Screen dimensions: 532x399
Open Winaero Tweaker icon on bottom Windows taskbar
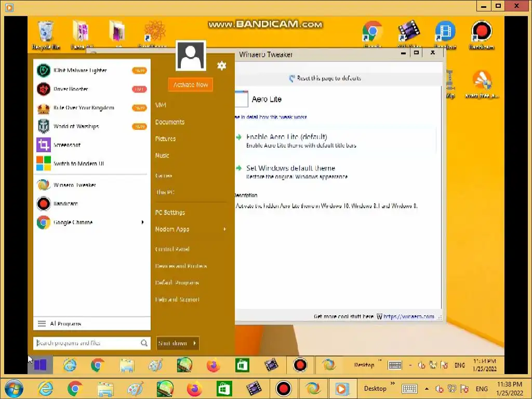(x=312, y=389)
